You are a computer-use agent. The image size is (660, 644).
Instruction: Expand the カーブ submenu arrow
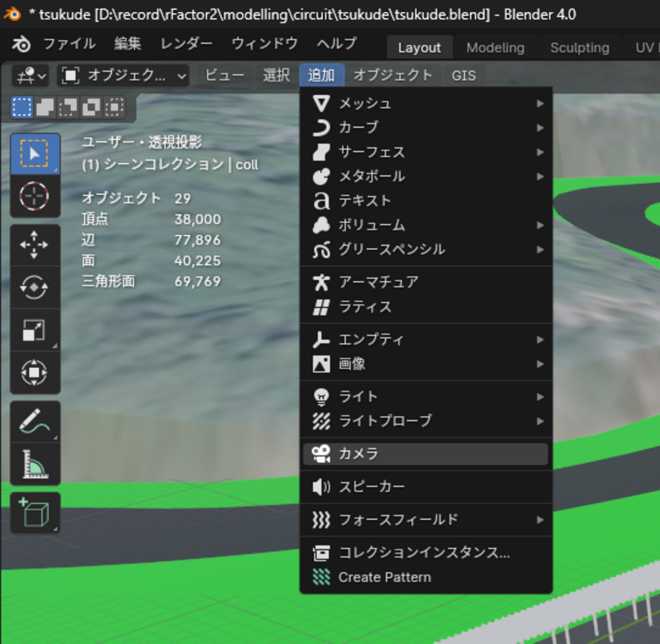(540, 128)
